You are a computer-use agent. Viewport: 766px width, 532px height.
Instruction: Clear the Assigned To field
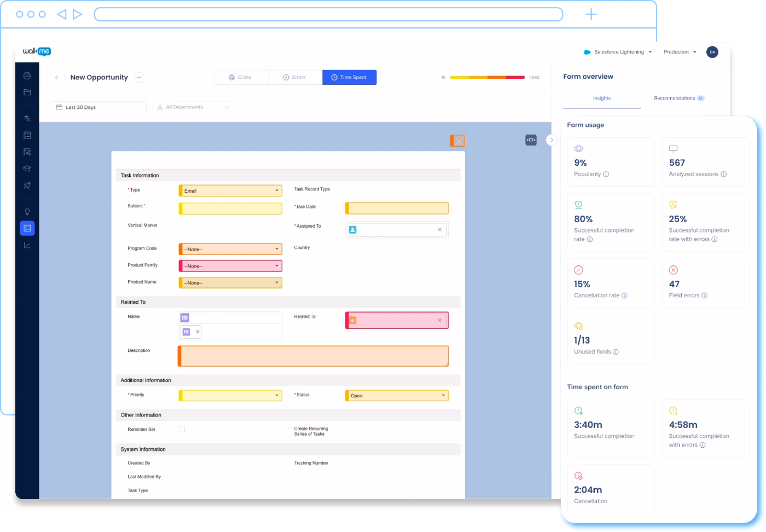pos(440,230)
